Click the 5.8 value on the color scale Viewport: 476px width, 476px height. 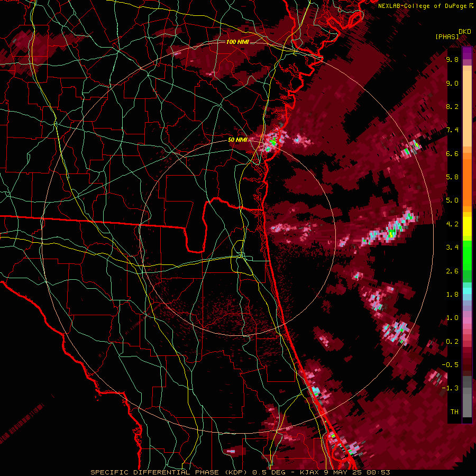[452, 177]
